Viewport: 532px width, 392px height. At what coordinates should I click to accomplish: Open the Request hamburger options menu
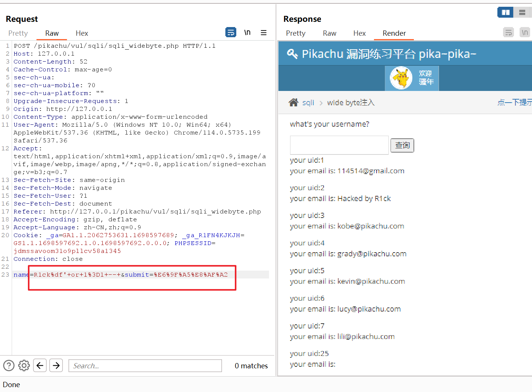pyautogui.click(x=264, y=33)
